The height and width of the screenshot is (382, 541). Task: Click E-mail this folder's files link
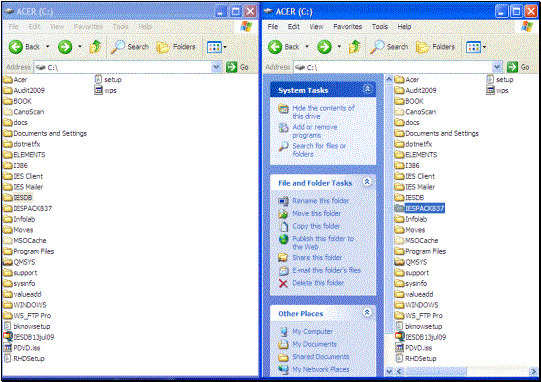click(326, 270)
